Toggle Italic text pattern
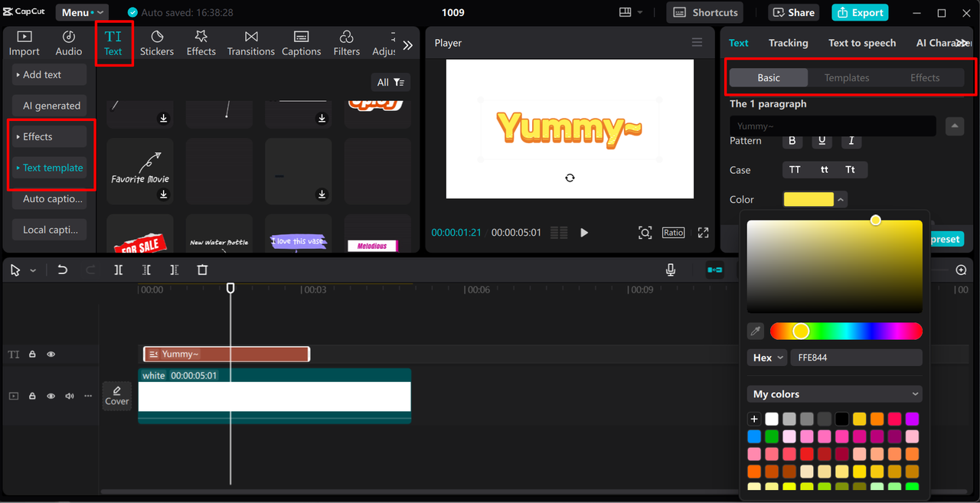 click(x=851, y=141)
